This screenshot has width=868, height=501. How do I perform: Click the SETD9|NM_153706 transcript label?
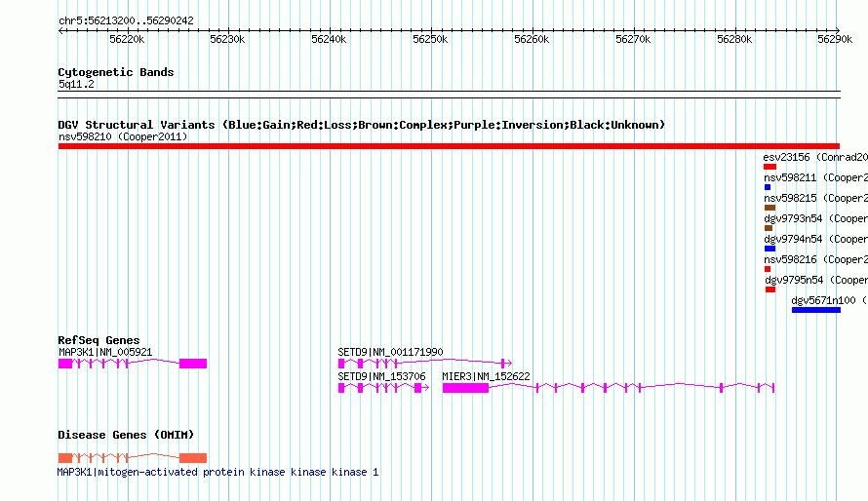[381, 376]
